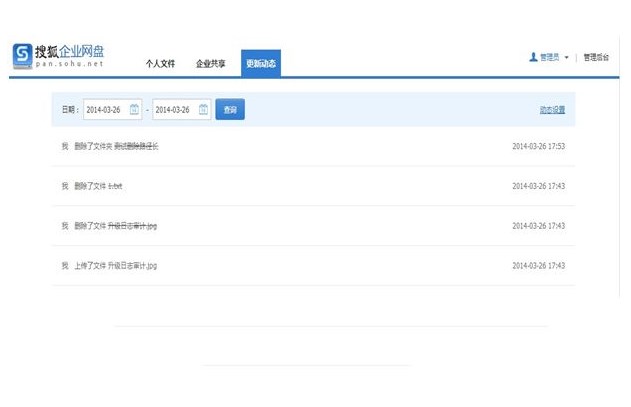Image resolution: width=631 pixels, height=407 pixels.
Task: Open the calendar picker for start date
Action: [134, 109]
